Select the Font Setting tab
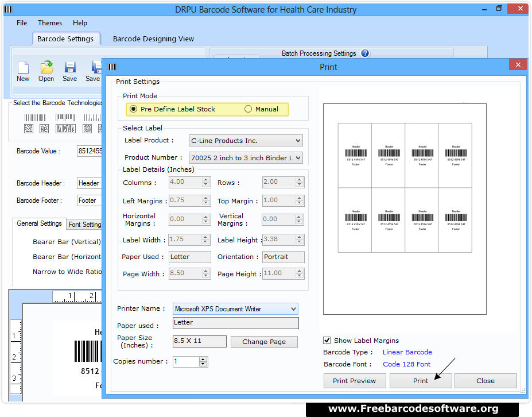The image size is (532, 417). point(85,225)
